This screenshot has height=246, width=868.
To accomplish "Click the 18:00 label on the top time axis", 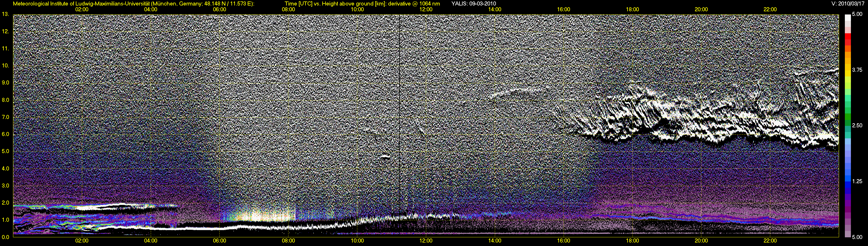I will pyautogui.click(x=632, y=10).
